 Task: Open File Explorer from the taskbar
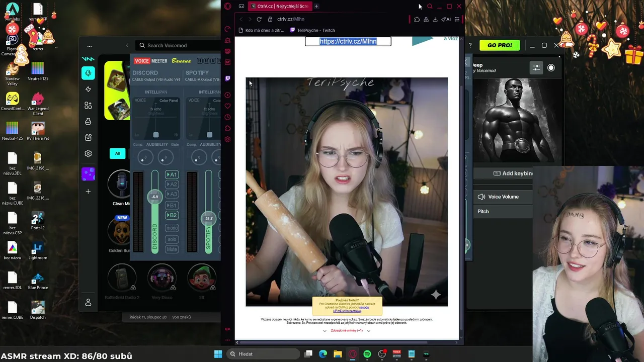pyautogui.click(x=338, y=354)
